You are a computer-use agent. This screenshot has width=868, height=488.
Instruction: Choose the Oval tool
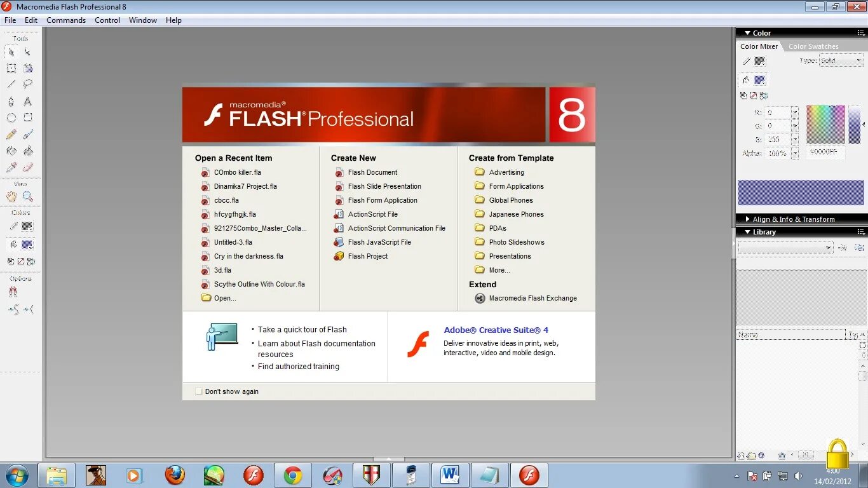11,118
